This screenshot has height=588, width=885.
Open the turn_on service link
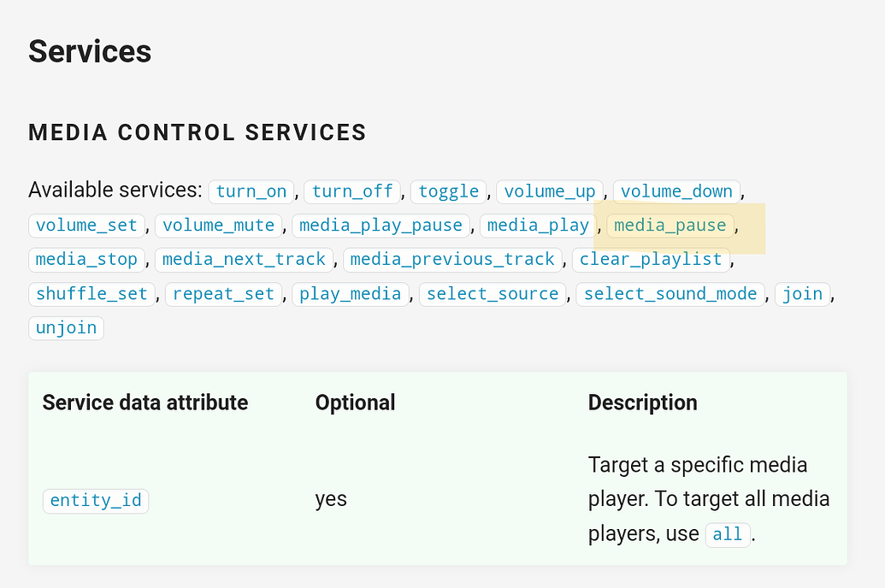[251, 191]
